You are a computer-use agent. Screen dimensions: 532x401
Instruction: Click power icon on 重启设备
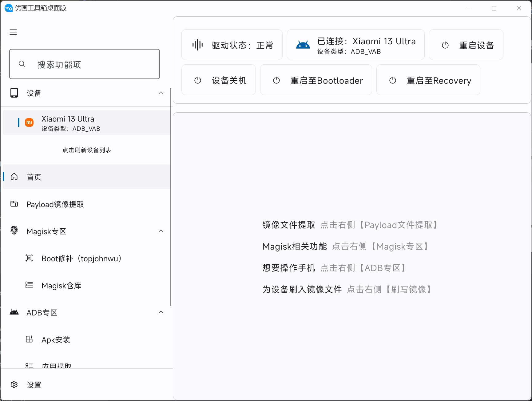point(445,45)
